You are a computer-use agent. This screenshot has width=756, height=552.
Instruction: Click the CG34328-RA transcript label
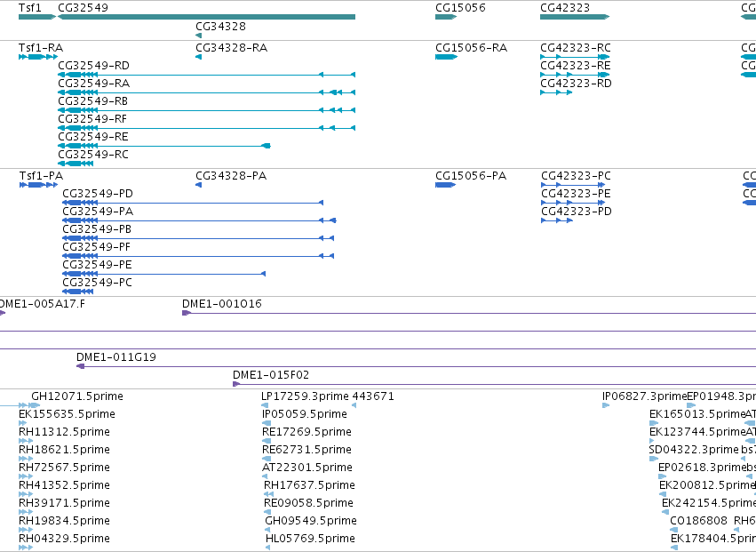(231, 48)
